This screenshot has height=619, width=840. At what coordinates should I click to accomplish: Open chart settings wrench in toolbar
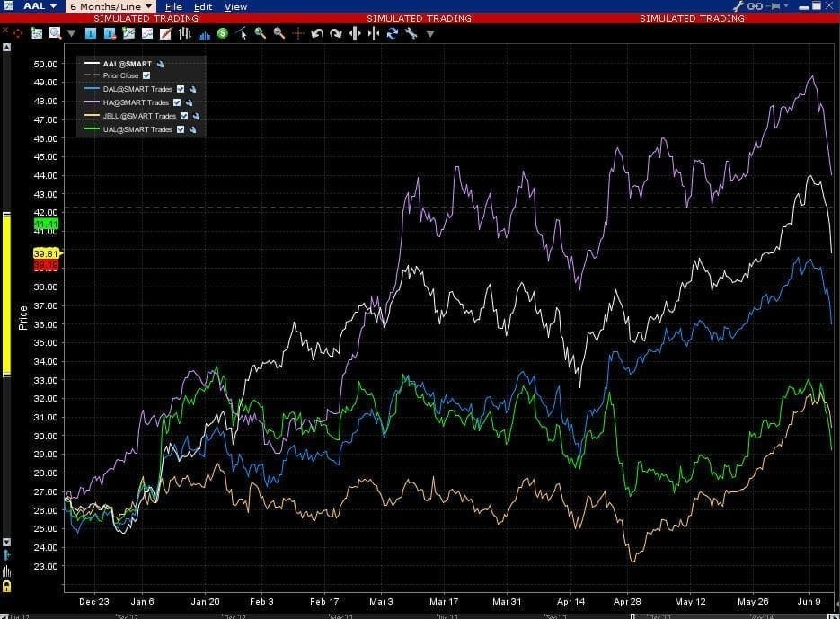point(411,34)
